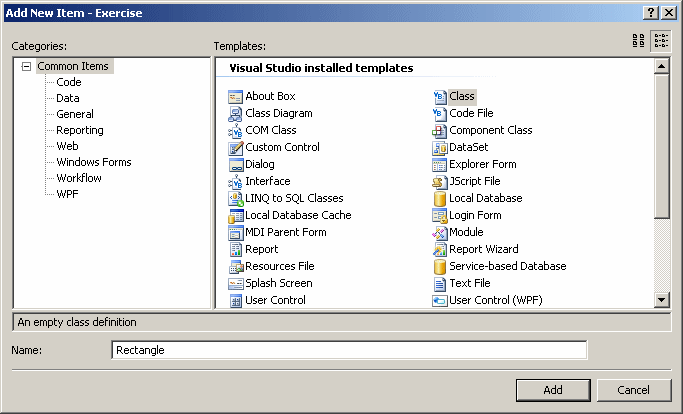Pick the Login Form template icon

(x=440, y=215)
